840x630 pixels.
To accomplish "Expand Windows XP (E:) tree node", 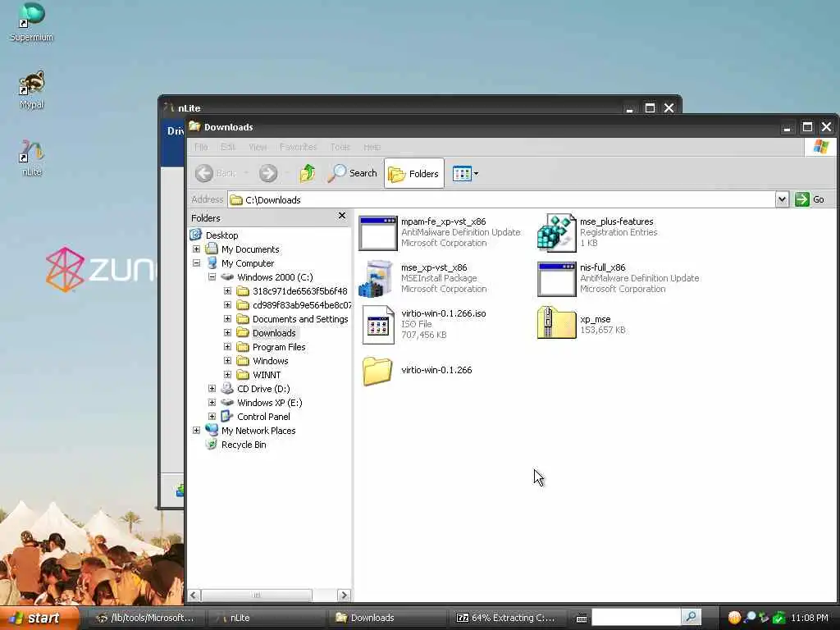I will (212, 402).
